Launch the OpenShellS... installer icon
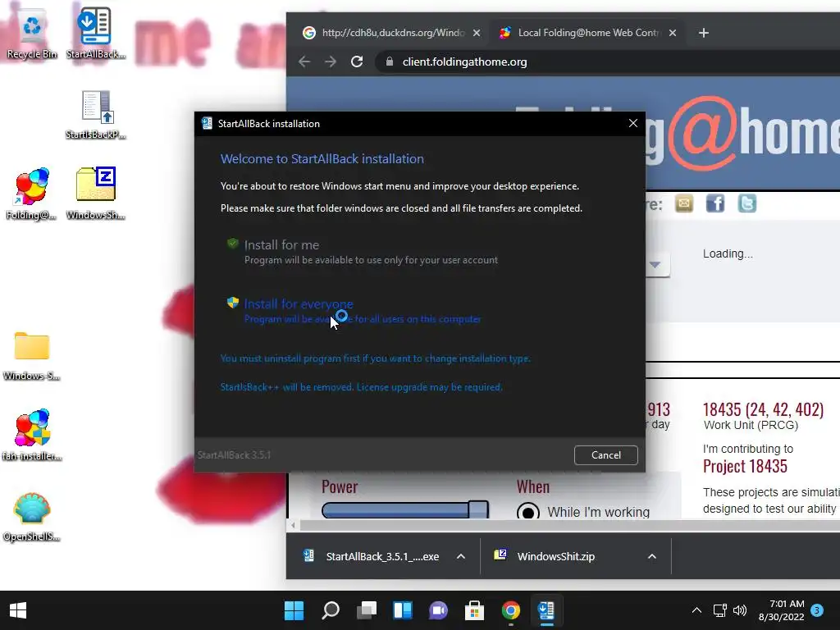The height and width of the screenshot is (630, 840). pyautogui.click(x=32, y=516)
